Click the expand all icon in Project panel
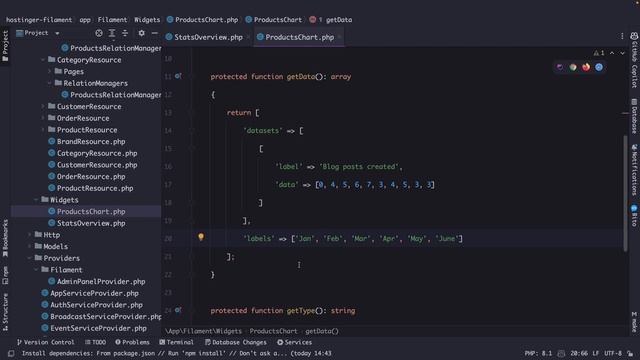640x360 pixels. (112, 33)
